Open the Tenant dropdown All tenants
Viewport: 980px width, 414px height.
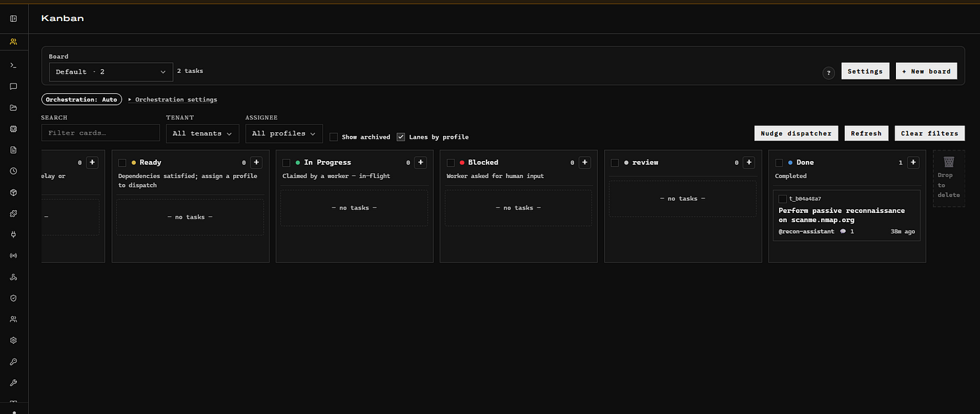tap(202, 133)
